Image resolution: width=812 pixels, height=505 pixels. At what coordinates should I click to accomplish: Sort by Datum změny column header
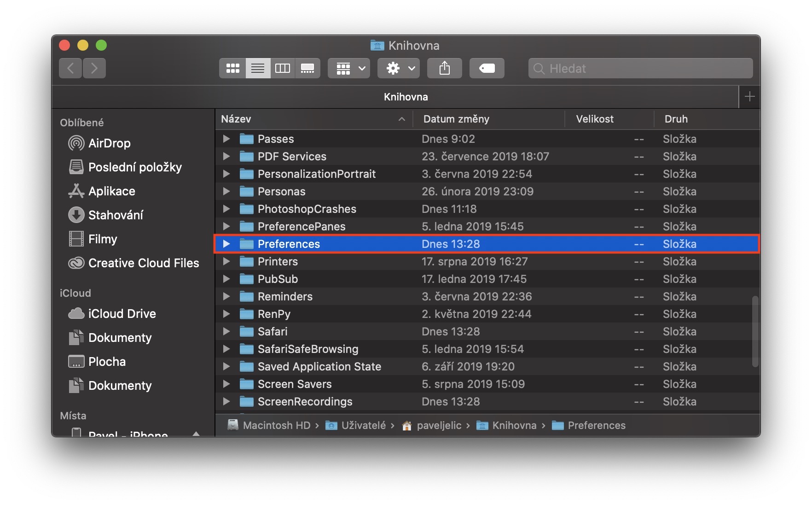pyautogui.click(x=456, y=119)
